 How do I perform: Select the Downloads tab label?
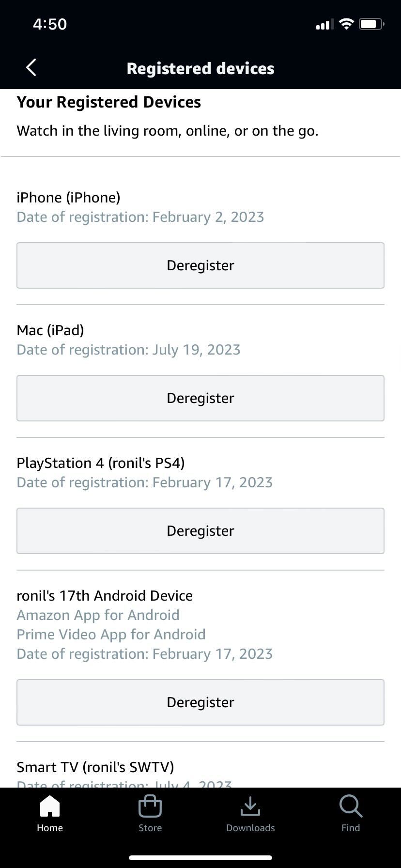click(250, 828)
